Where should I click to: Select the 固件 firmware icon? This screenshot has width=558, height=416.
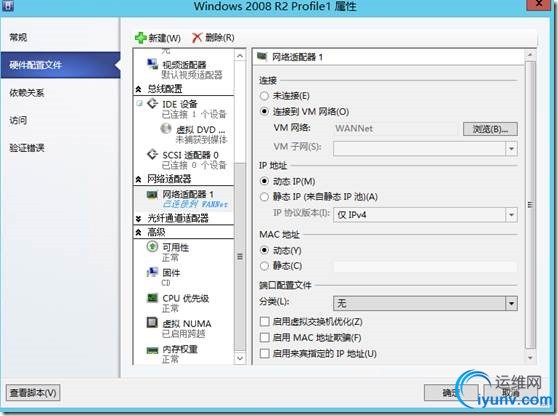(152, 272)
